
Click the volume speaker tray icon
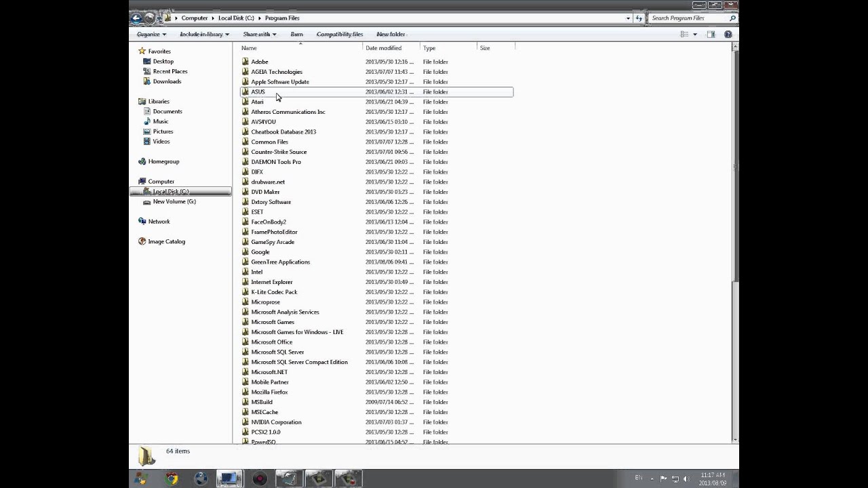[686, 479]
